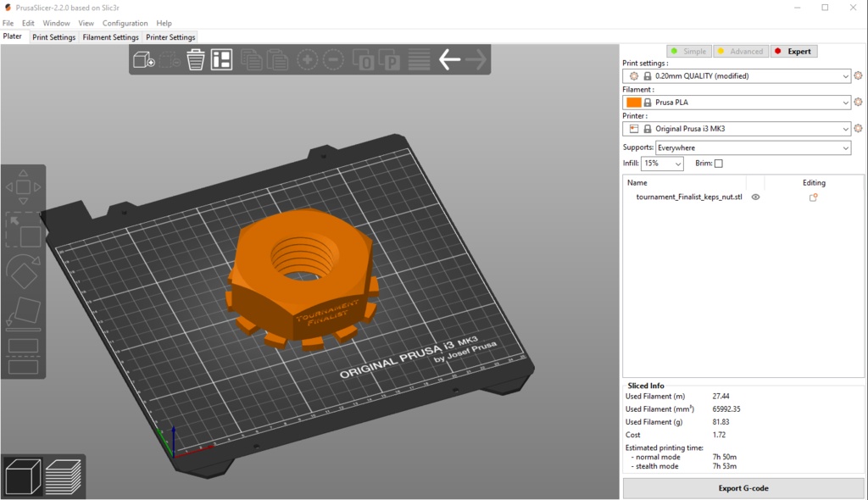Screen dimensions: 868x500
Task: Click the Cost value 1.72
Action: (x=719, y=435)
